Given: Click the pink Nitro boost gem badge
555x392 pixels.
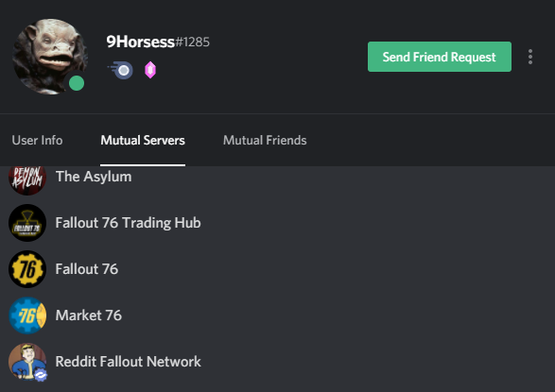Looking at the screenshot, I should click(x=150, y=70).
